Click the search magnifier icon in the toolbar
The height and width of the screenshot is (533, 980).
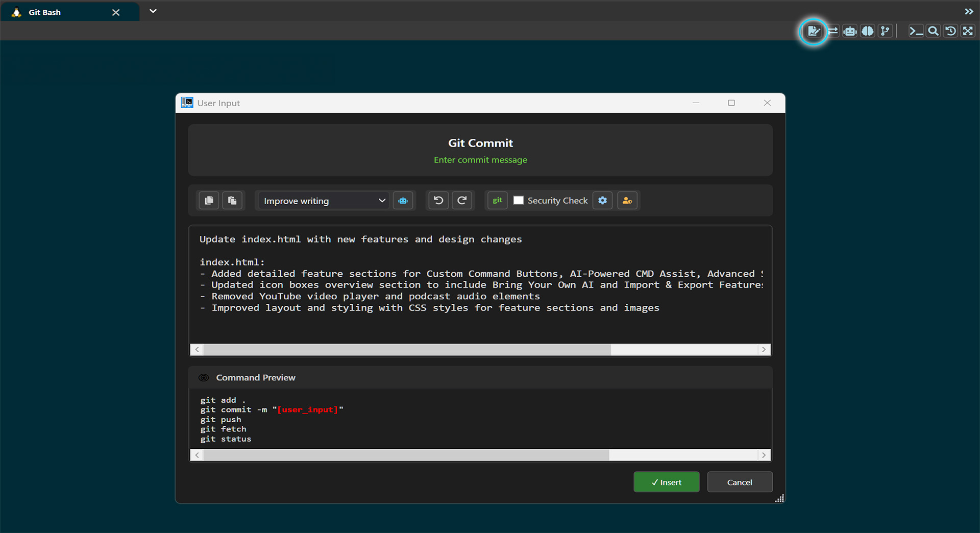[933, 31]
